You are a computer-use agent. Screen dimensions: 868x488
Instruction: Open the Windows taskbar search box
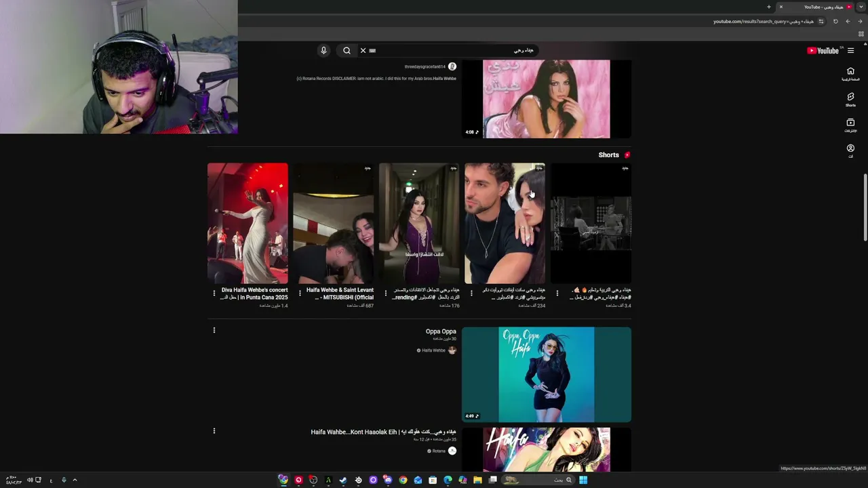537,480
